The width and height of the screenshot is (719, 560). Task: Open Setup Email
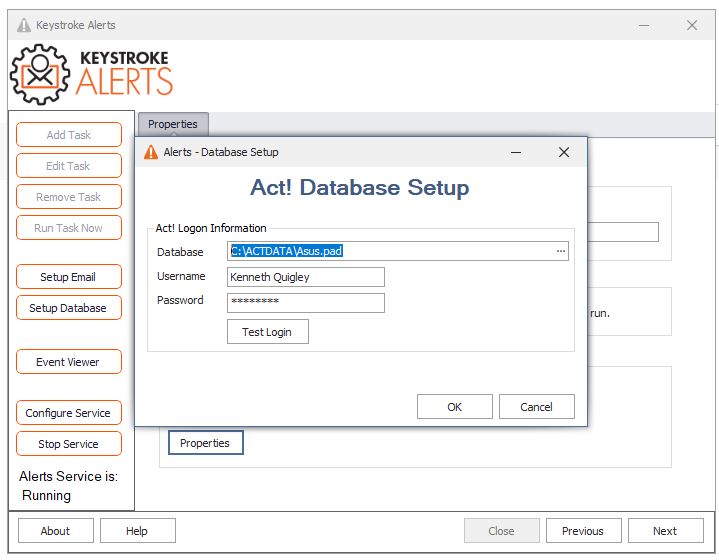(x=69, y=277)
